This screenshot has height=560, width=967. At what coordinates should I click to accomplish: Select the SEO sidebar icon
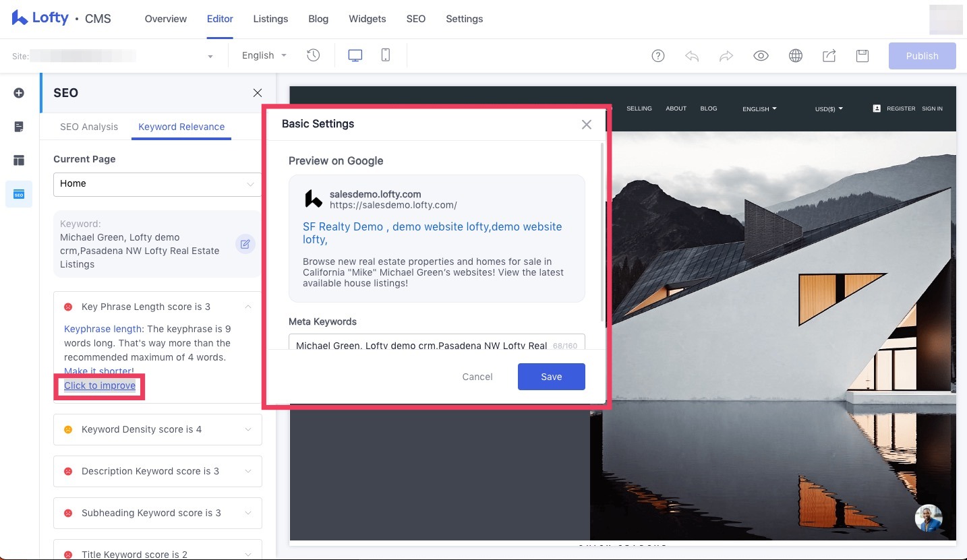19,194
